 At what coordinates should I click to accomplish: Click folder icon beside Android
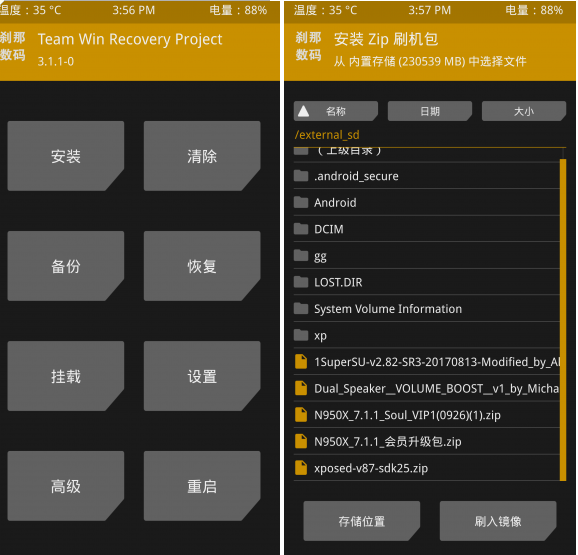click(x=301, y=202)
